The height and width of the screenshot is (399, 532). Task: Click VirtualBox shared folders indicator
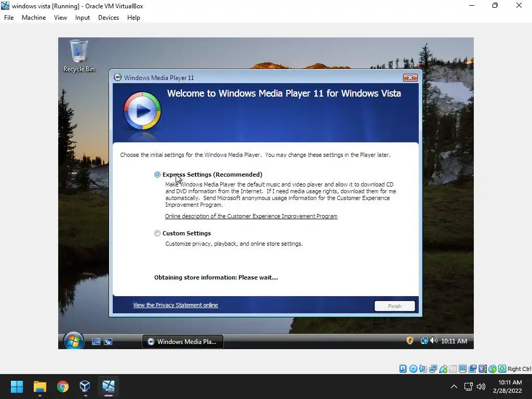(x=453, y=369)
